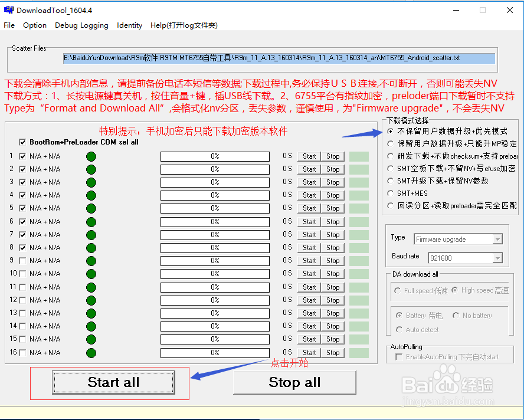Screen dimensions: 524x420
Task: Click the green status indicator for row 9
Action: click(91, 261)
